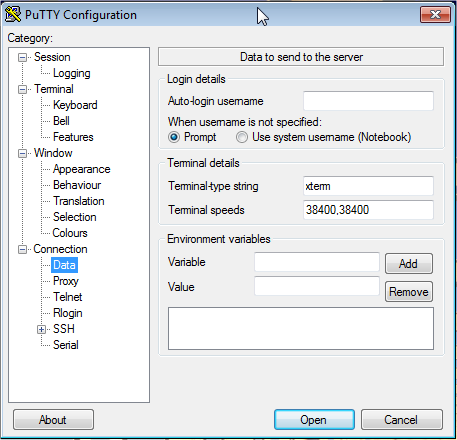Select the Prompt radio button
This screenshot has width=457, height=440.
coord(174,137)
